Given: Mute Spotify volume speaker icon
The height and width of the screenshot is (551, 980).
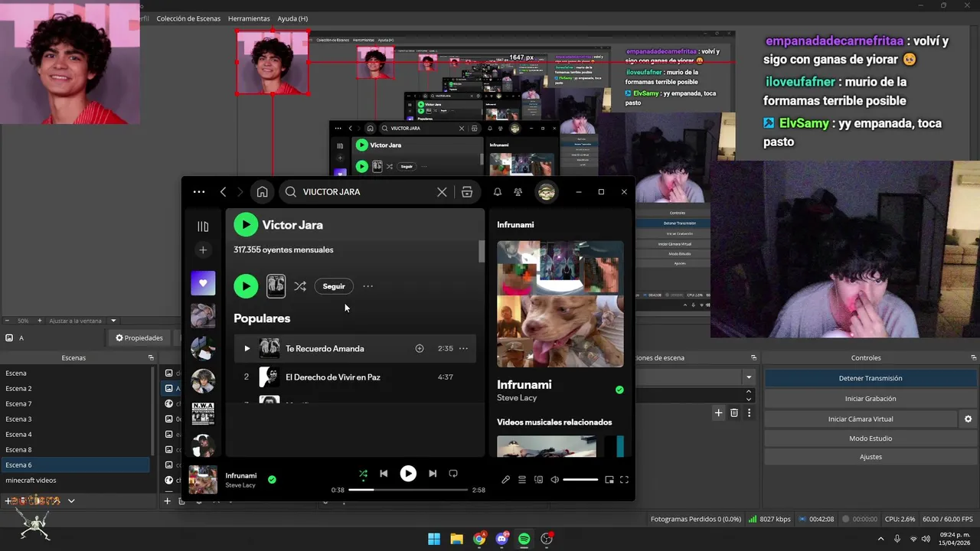Looking at the screenshot, I should click(554, 480).
